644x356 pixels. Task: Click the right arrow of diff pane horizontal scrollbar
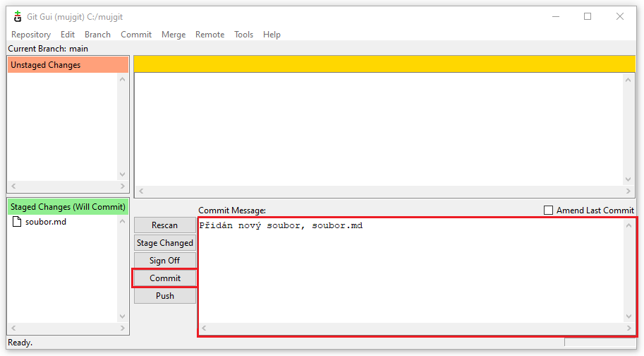coord(628,191)
